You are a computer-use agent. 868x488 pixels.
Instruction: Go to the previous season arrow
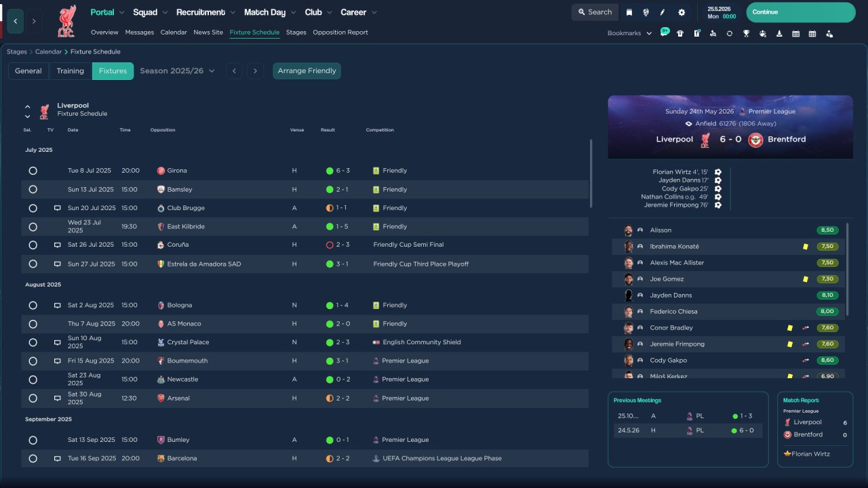[234, 70]
